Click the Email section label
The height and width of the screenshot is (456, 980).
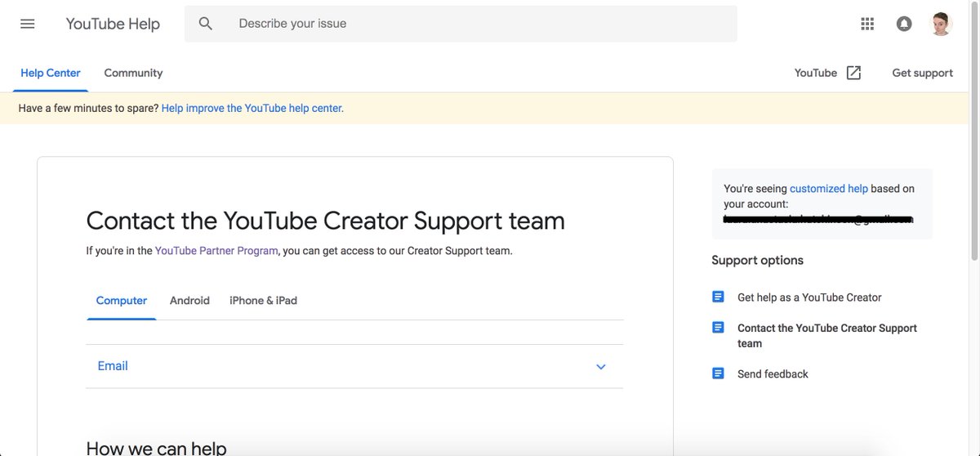tap(113, 366)
